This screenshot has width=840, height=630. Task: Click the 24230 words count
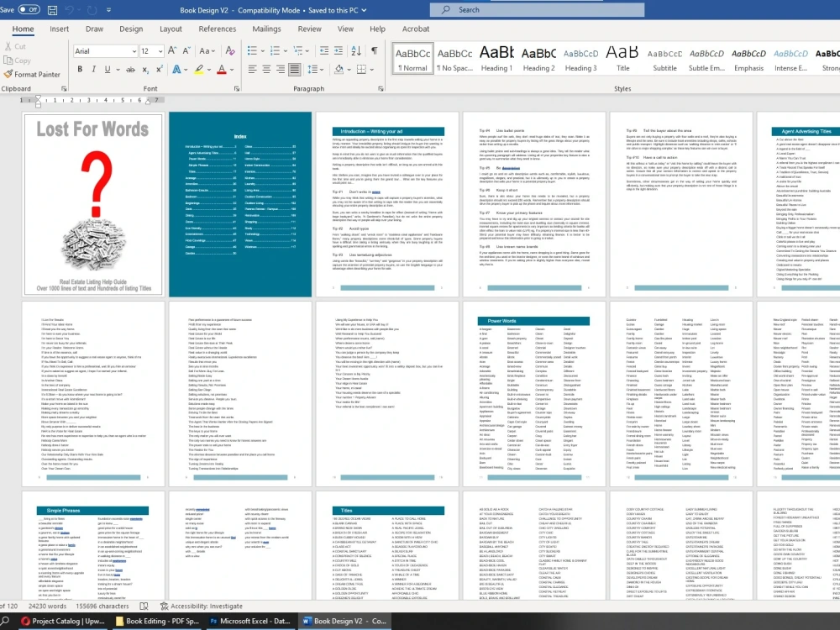point(47,606)
